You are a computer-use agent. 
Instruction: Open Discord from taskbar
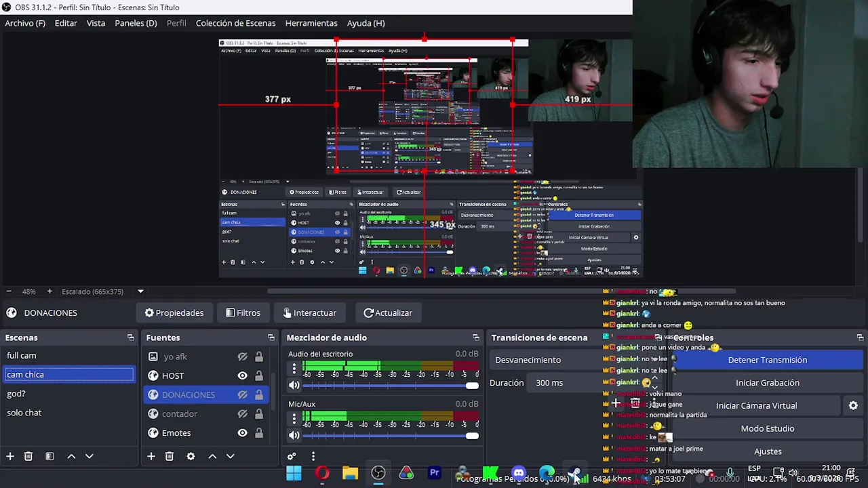[x=519, y=473]
